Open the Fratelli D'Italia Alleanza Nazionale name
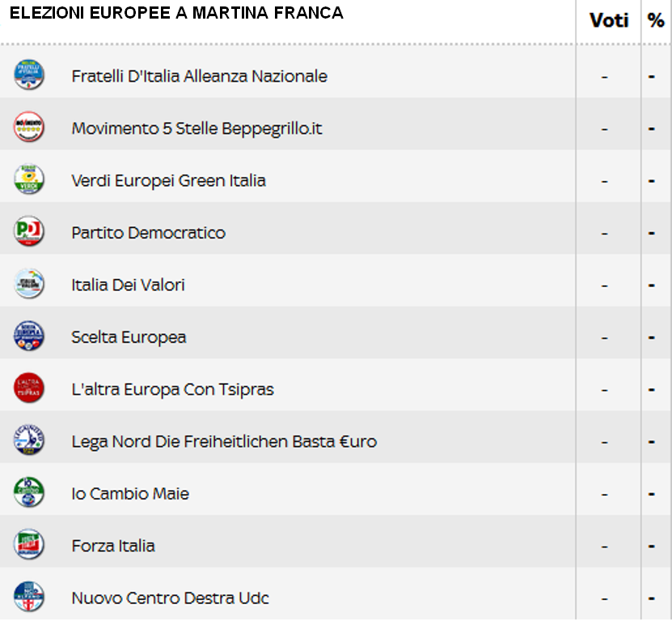 199,76
